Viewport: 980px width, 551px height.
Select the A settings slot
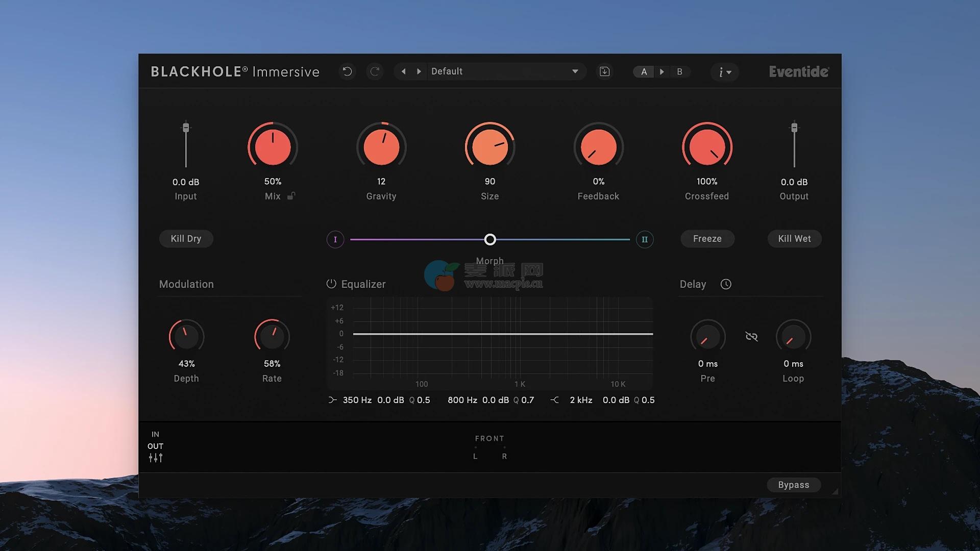[644, 72]
